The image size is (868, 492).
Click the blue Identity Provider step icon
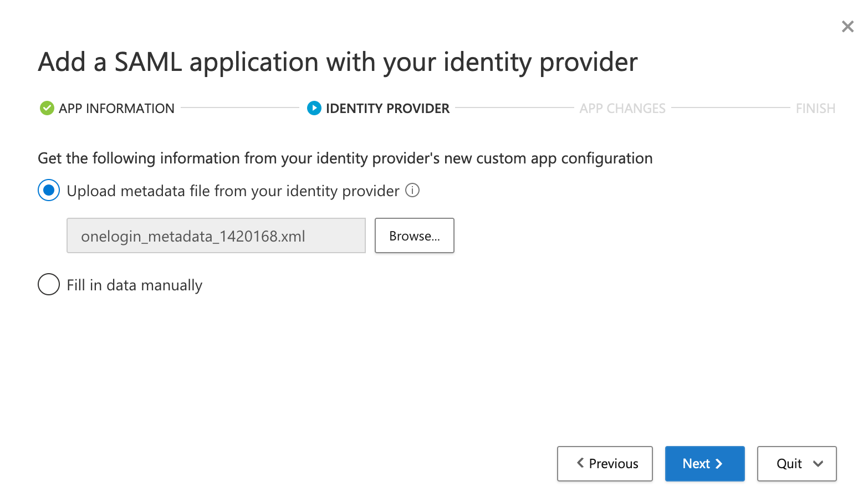coord(314,108)
